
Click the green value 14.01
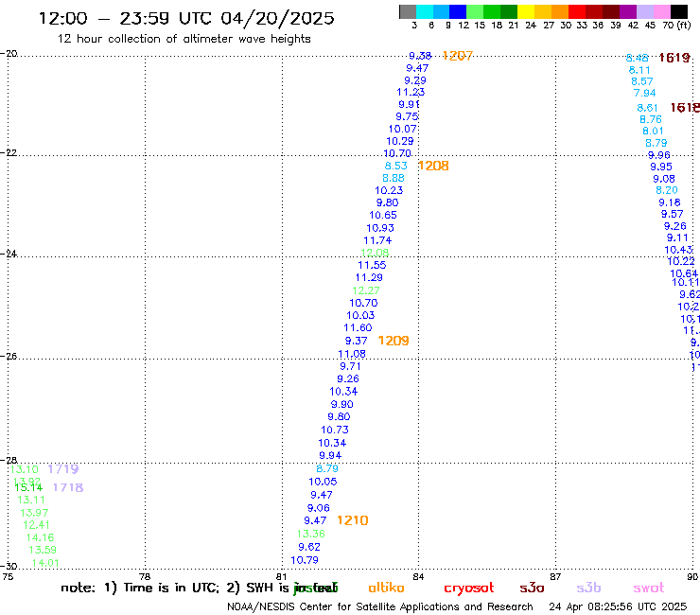pyautogui.click(x=45, y=563)
